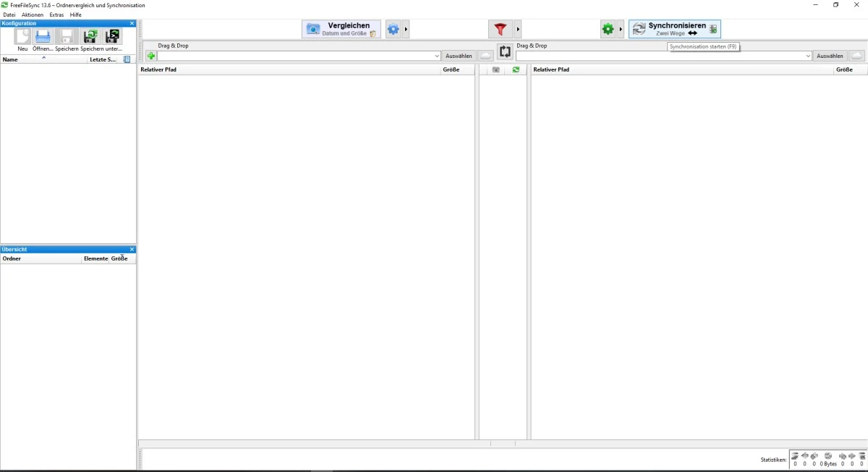This screenshot has height=472, width=868.
Task: Add folder pair with green plus
Action: pyautogui.click(x=151, y=56)
